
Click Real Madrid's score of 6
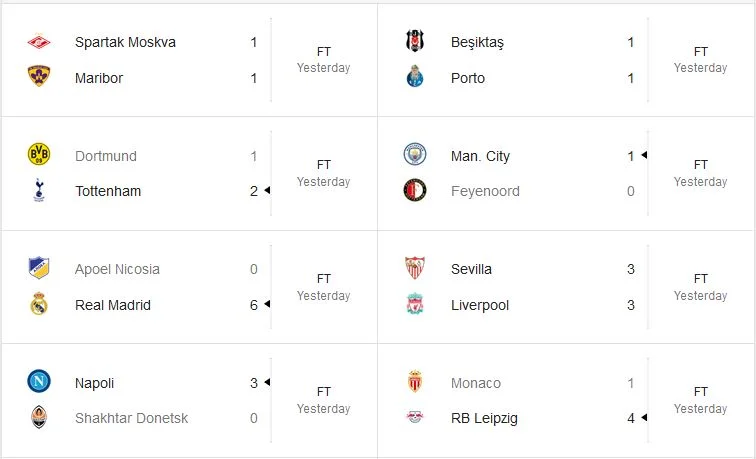pos(254,305)
